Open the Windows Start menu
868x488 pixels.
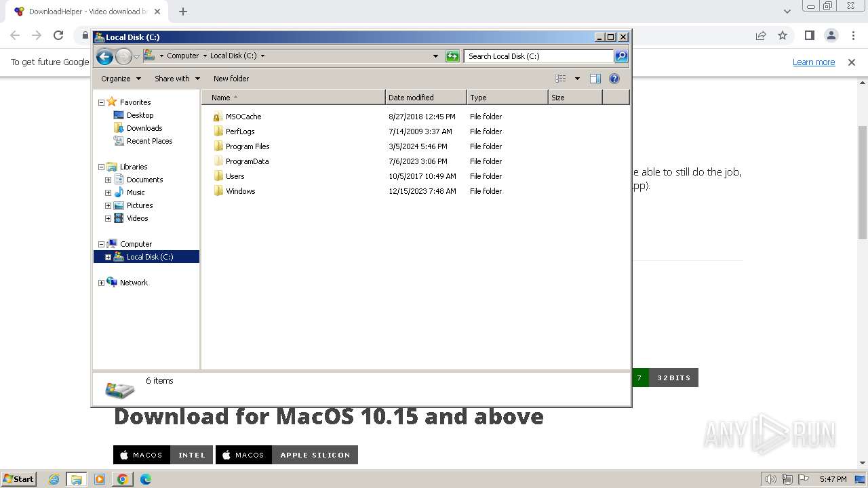(19, 479)
